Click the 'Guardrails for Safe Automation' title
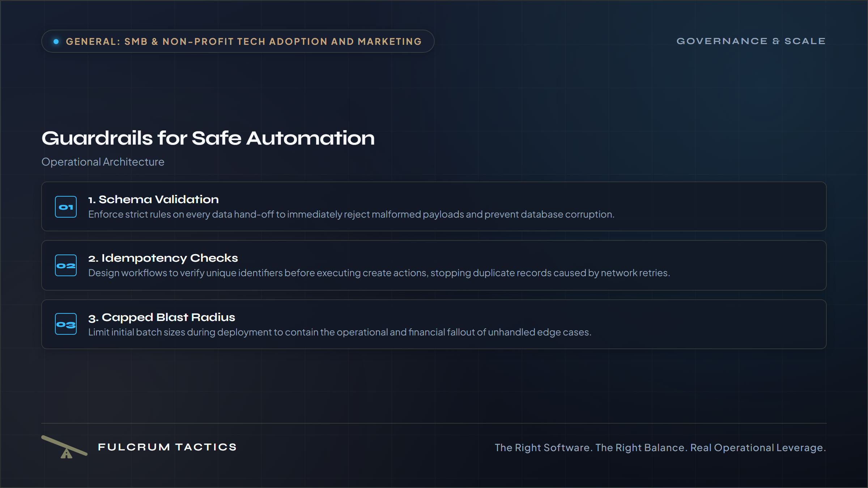Viewport: 868px width, 488px height. coord(208,138)
